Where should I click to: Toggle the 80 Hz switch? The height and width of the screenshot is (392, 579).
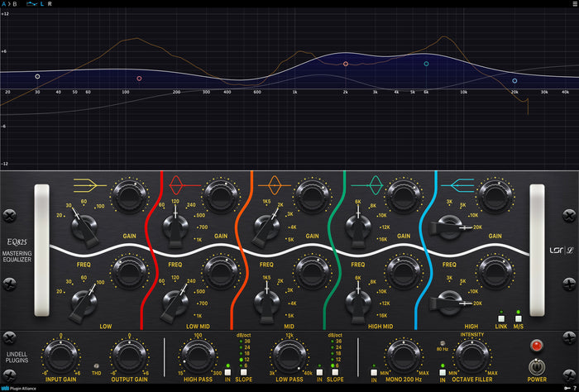click(443, 343)
